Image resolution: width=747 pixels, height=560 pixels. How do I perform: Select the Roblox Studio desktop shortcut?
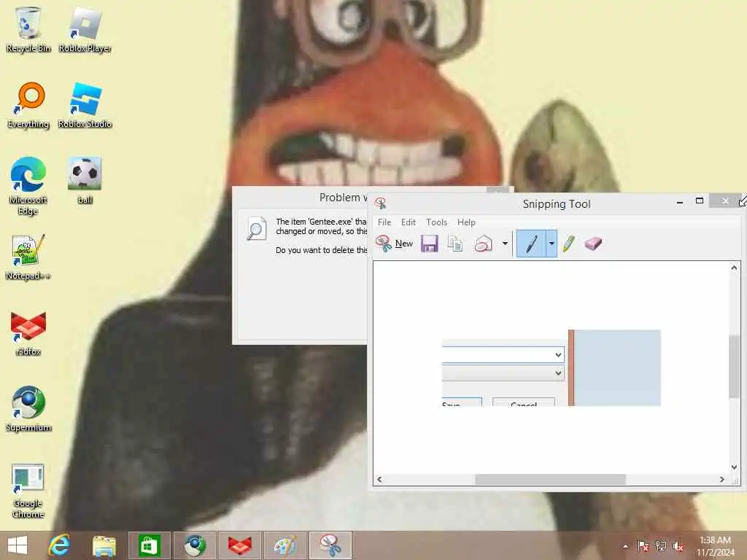(85, 105)
